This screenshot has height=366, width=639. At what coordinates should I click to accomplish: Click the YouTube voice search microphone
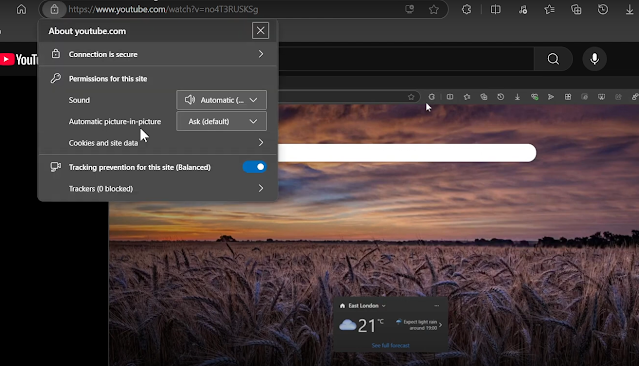[x=595, y=59]
